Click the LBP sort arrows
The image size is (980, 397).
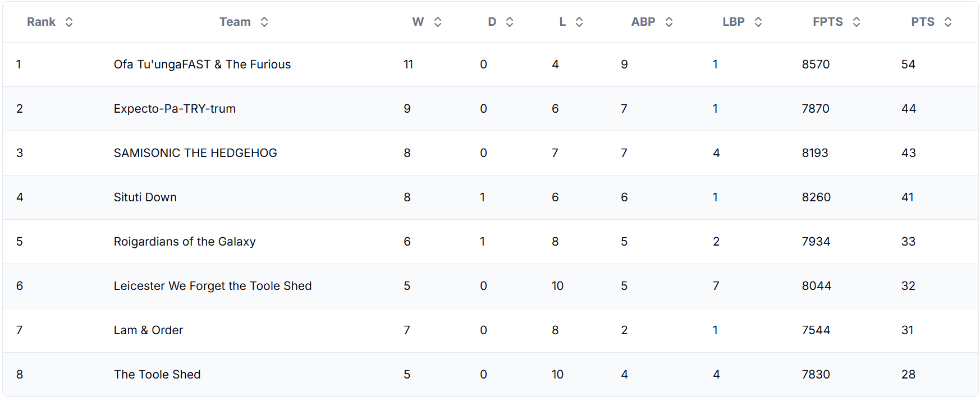point(758,22)
